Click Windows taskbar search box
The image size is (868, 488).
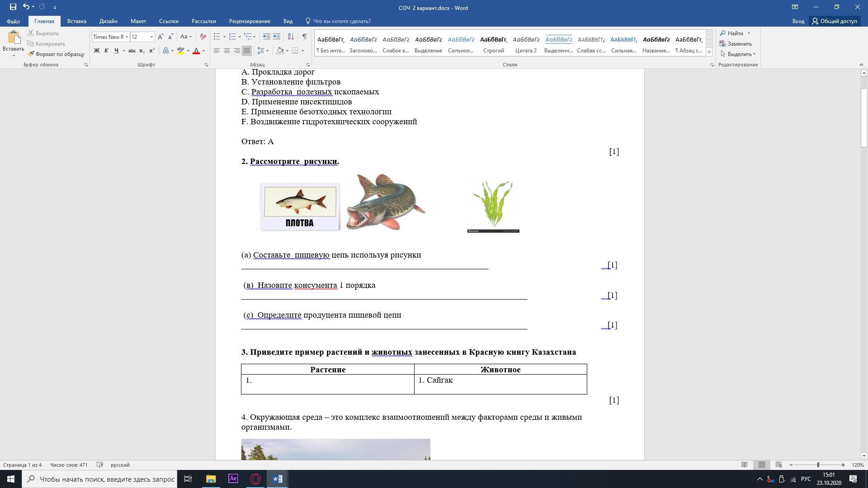coord(100,479)
